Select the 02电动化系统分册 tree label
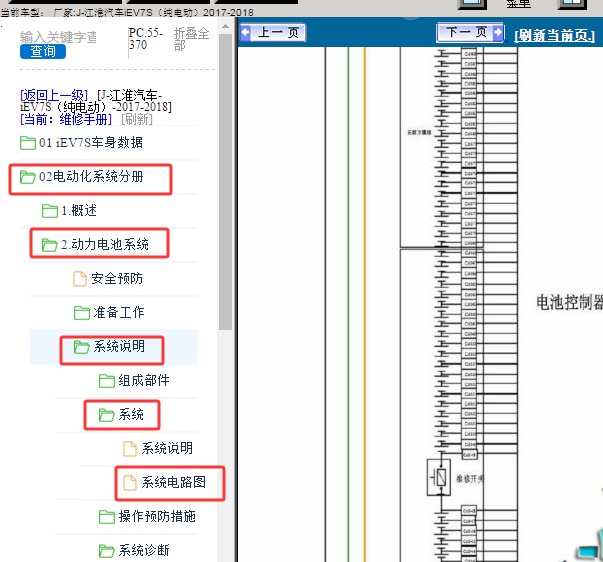The image size is (603, 562). click(x=91, y=177)
